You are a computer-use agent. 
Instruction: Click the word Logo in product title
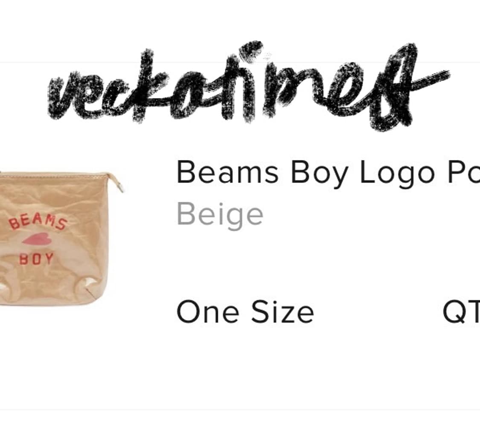pyautogui.click(x=397, y=173)
